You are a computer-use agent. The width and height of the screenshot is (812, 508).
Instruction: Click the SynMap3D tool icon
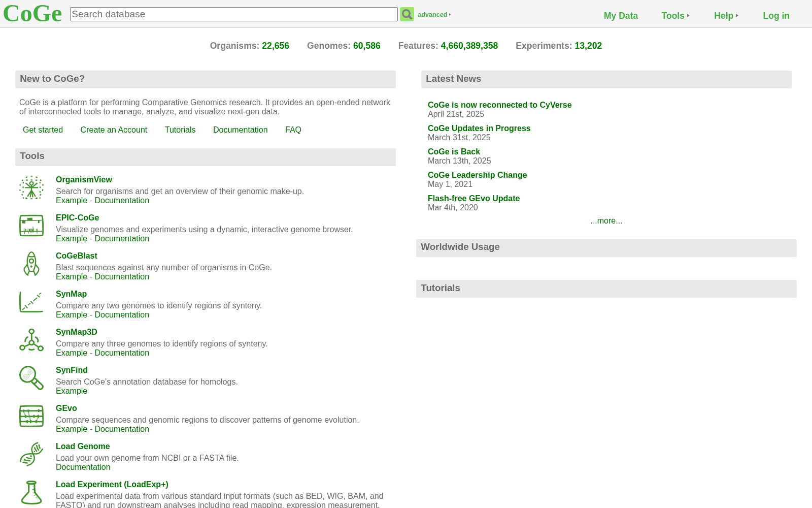click(31, 340)
